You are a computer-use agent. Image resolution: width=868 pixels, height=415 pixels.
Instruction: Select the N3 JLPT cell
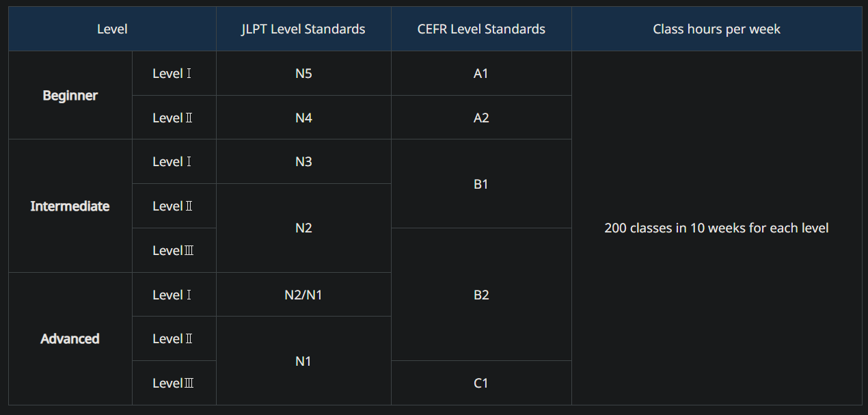[x=303, y=161]
